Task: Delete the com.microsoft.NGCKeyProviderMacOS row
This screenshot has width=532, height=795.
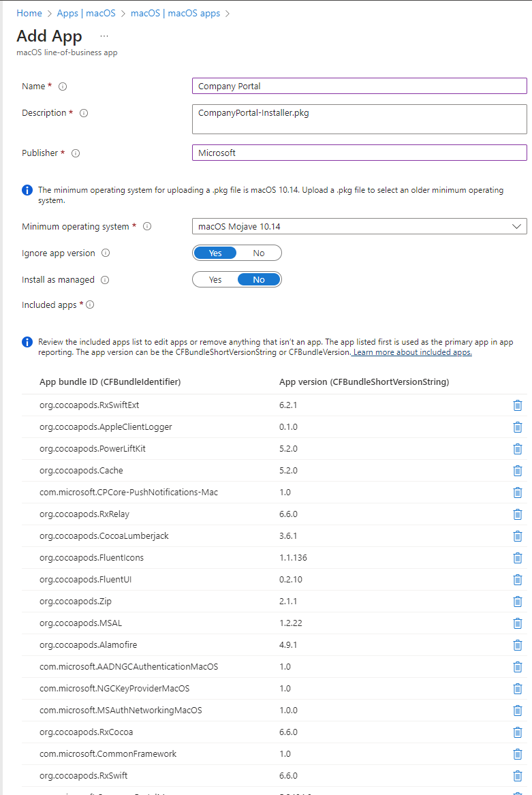Action: (x=517, y=689)
